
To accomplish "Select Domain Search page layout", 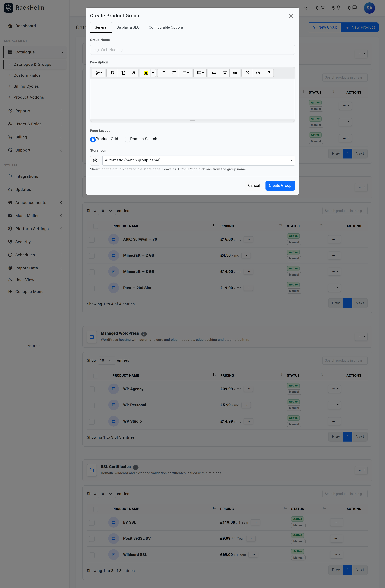I will pyautogui.click(x=127, y=140).
